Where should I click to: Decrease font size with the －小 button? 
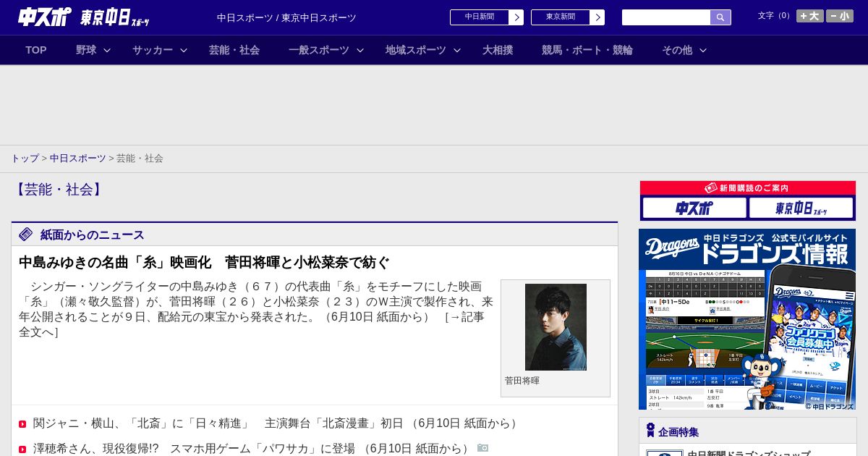pyautogui.click(x=840, y=16)
